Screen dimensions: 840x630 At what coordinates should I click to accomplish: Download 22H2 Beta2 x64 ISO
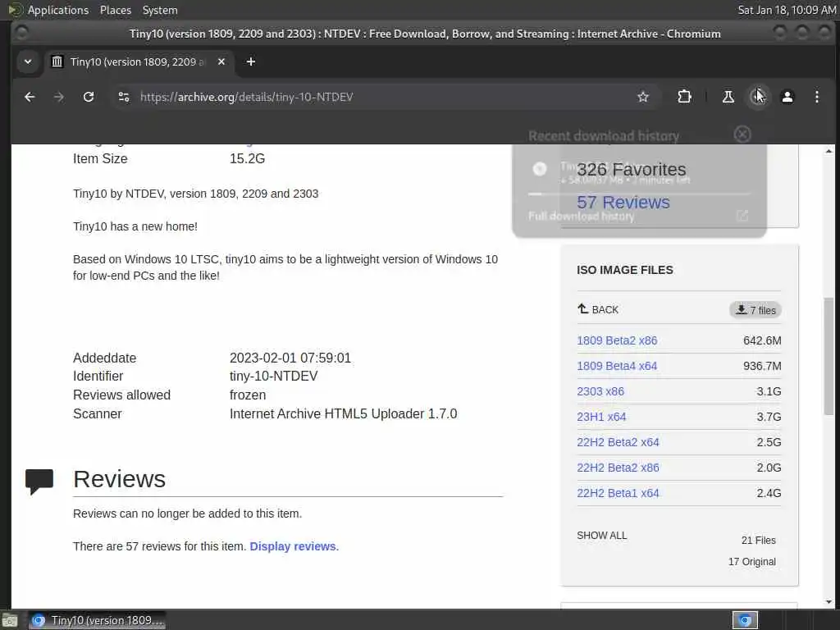pos(618,442)
